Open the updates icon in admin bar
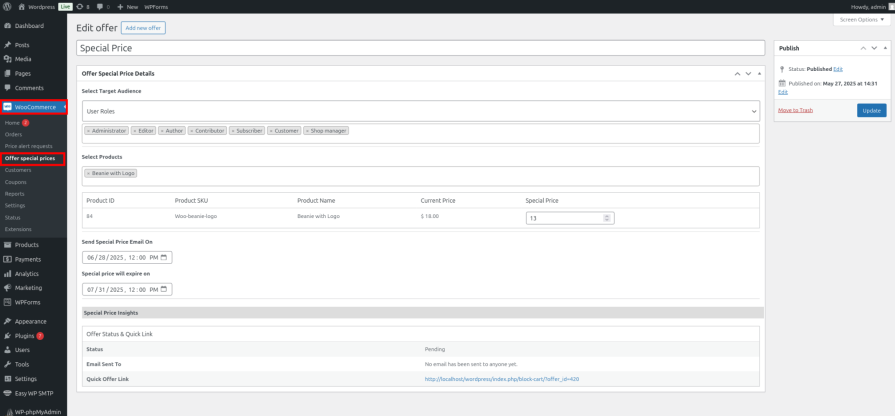Viewport: 895px width, 416px height. tap(81, 6)
